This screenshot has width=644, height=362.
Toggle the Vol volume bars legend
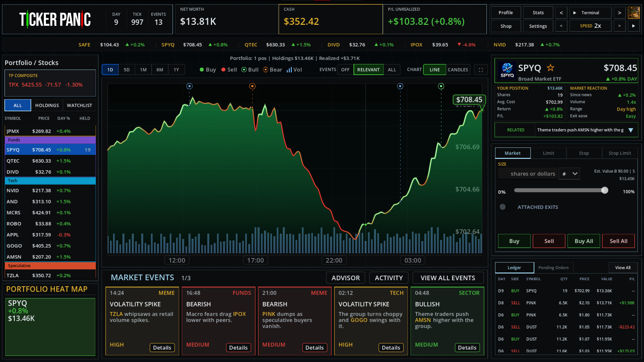coord(294,70)
